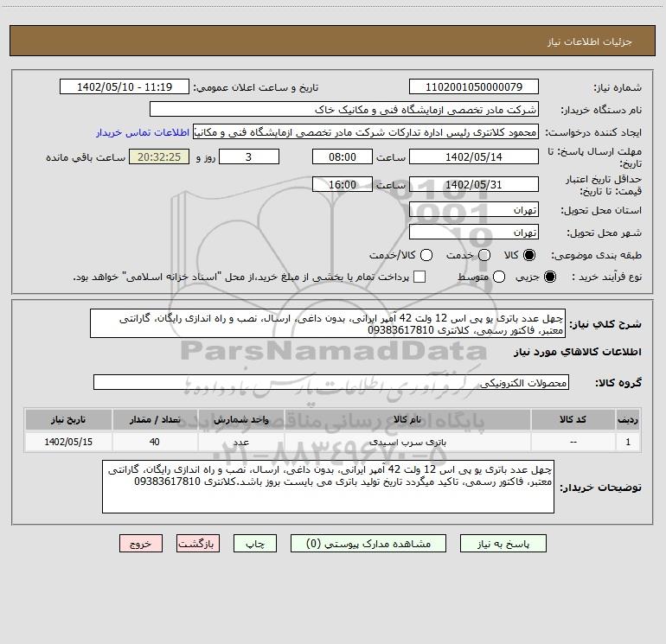Viewport: 666px width, 644px height.
Task: Click the توضیحات خریدار text area
Action: tap(329, 487)
